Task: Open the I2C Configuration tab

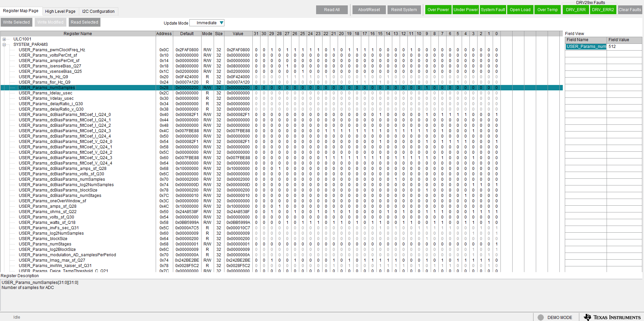Action: pyautogui.click(x=98, y=11)
